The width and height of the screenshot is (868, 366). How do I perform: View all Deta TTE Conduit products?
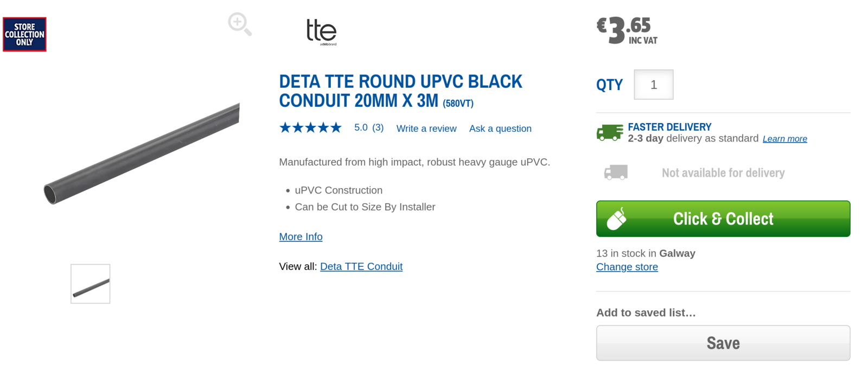click(x=361, y=266)
